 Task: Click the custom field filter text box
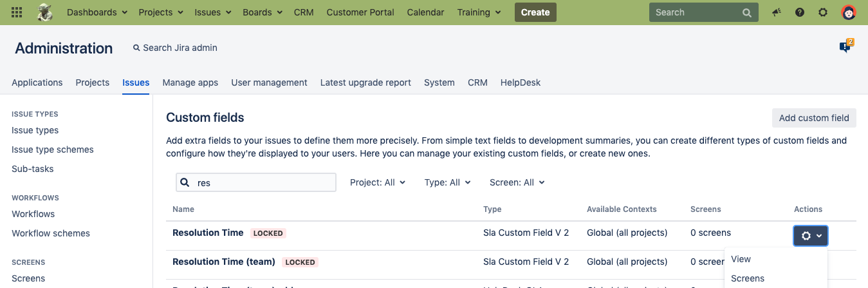click(264, 182)
